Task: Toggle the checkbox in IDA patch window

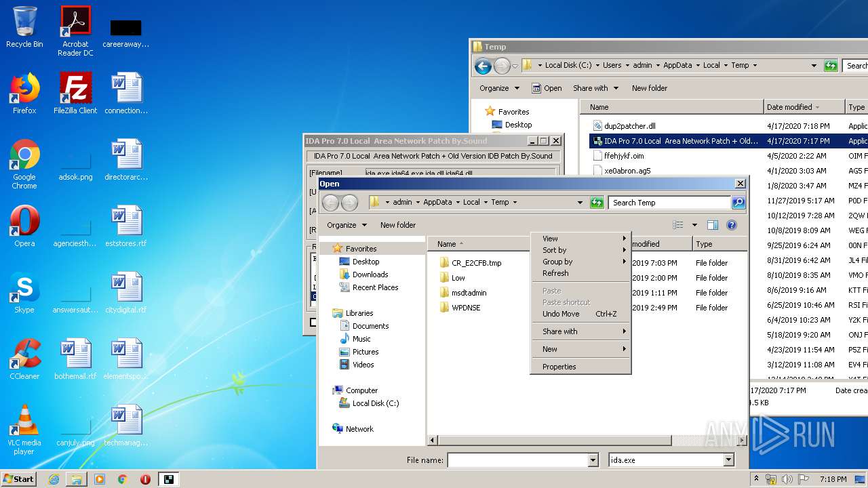Action: tap(313, 323)
